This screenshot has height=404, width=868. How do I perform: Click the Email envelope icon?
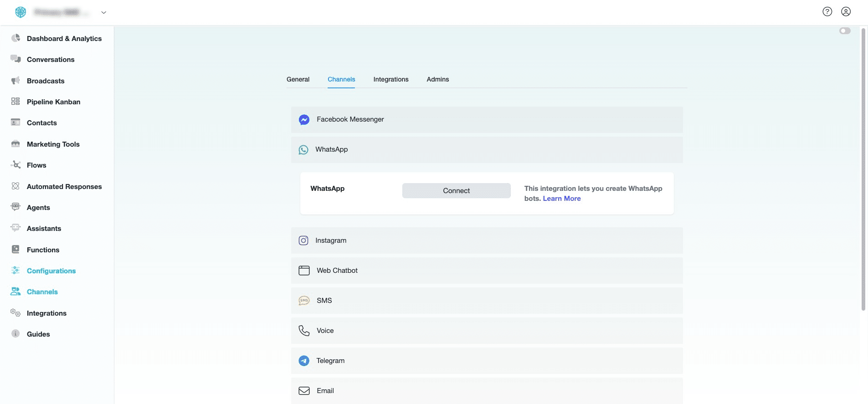(x=304, y=391)
